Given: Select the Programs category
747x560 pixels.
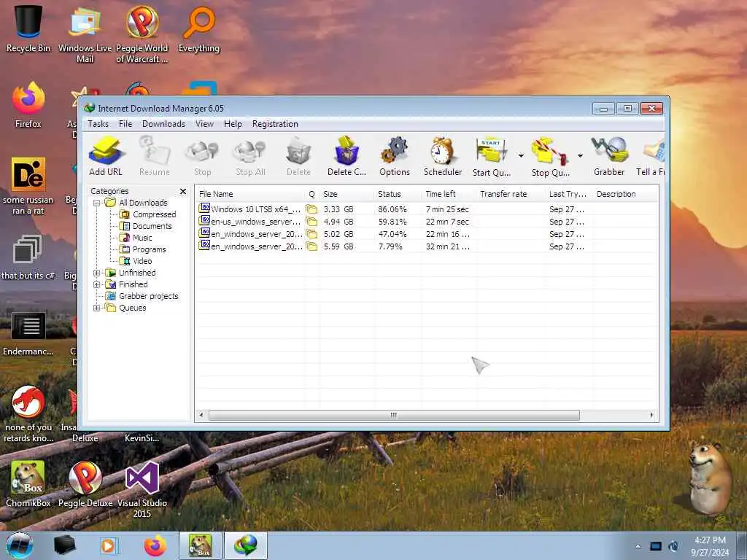Looking at the screenshot, I should [142, 249].
